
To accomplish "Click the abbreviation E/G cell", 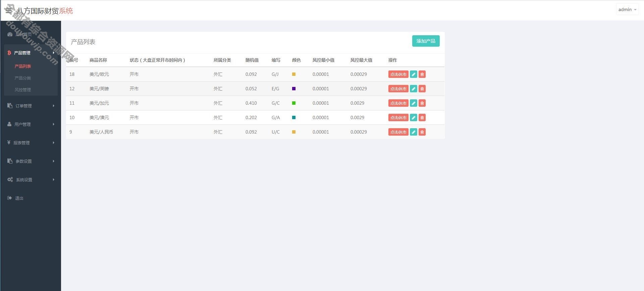I will click(x=275, y=89).
